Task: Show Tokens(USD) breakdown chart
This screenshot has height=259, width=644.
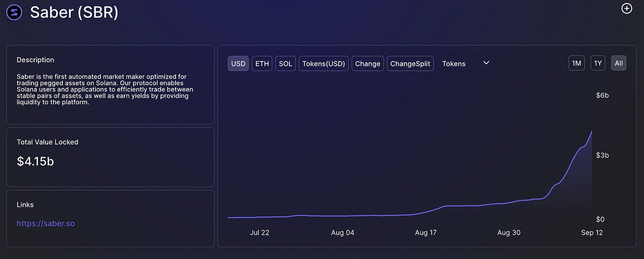Action: click(x=324, y=64)
